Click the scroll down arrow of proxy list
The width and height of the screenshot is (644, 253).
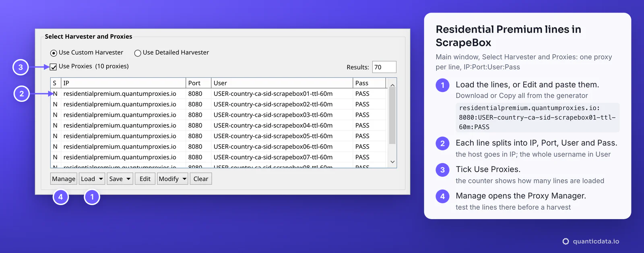pyautogui.click(x=392, y=162)
